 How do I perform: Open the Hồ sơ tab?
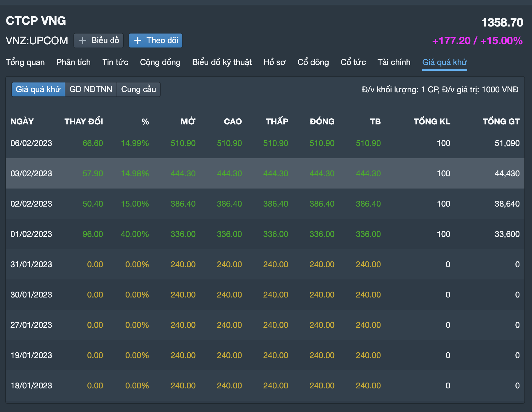click(x=274, y=62)
